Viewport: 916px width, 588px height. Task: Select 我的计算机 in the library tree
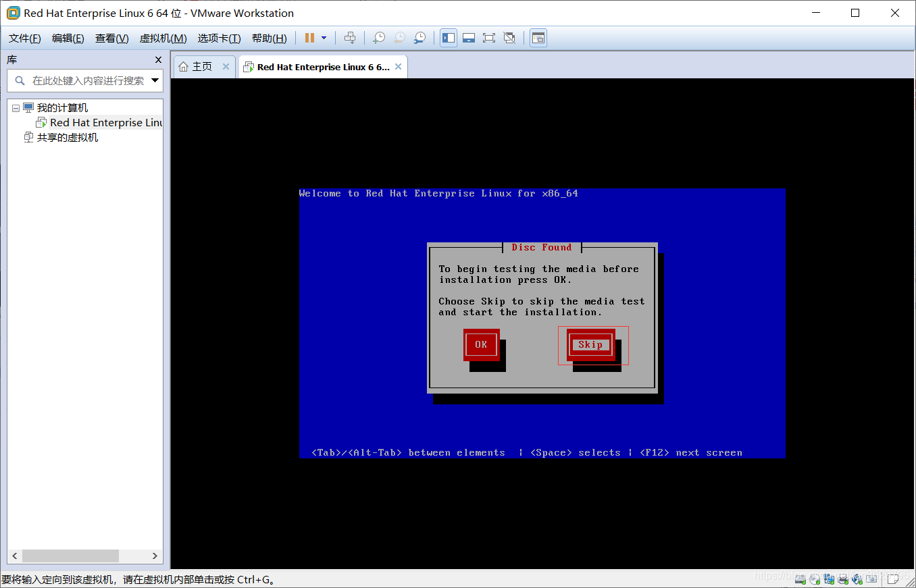62,108
